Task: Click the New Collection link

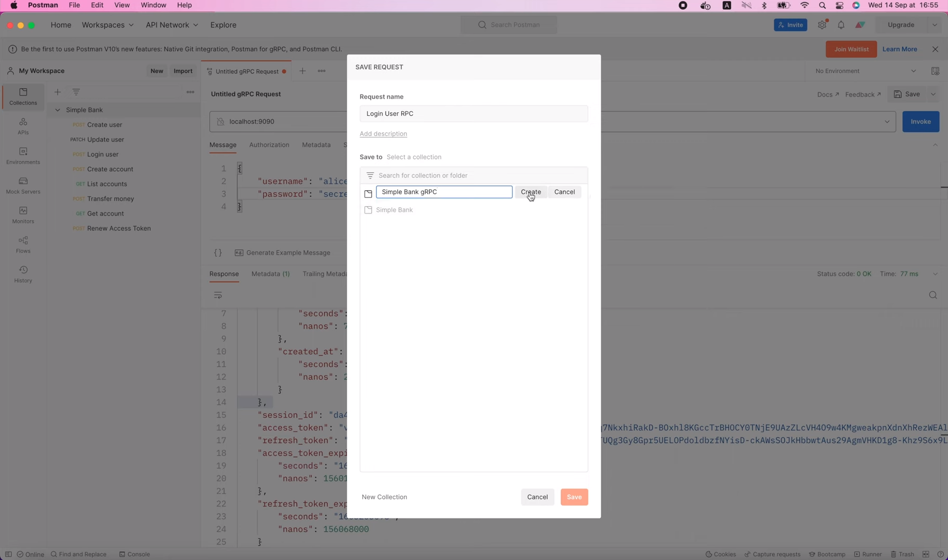Action: coord(385,497)
